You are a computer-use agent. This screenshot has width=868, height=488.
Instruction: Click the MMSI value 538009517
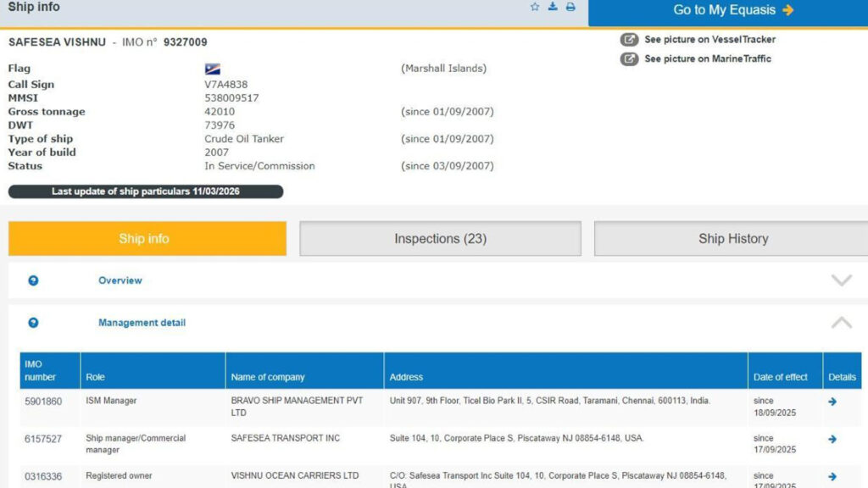(231, 98)
